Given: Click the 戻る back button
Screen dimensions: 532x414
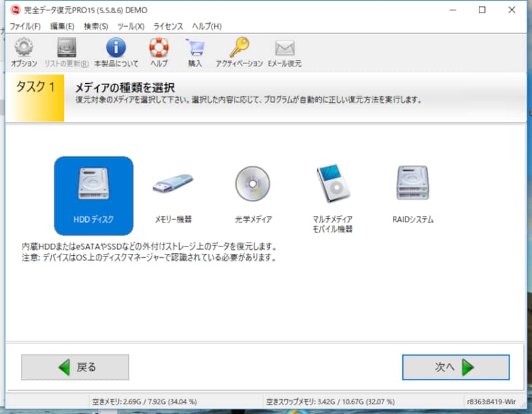Looking at the screenshot, I should [75, 367].
